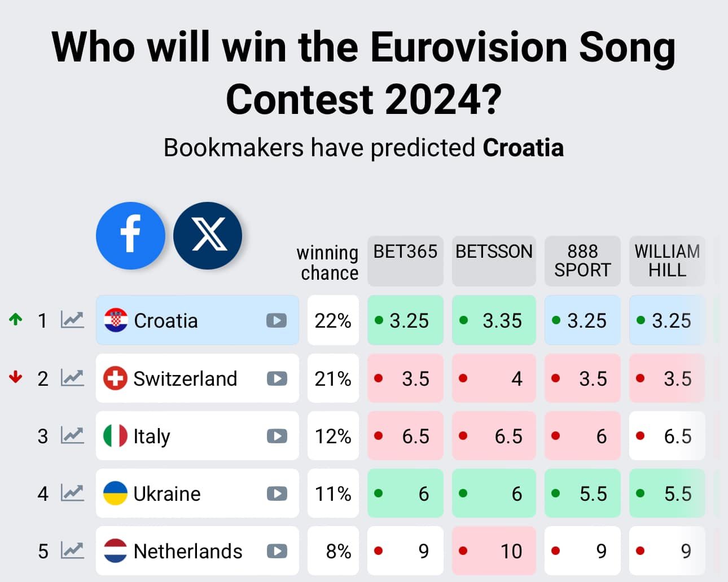Play Italy's song video

pyautogui.click(x=277, y=436)
